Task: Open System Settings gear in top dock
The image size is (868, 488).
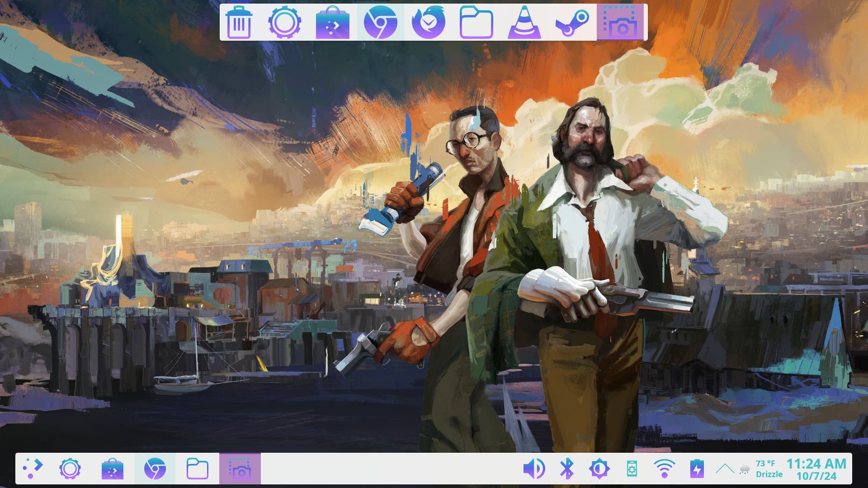Action: click(284, 22)
